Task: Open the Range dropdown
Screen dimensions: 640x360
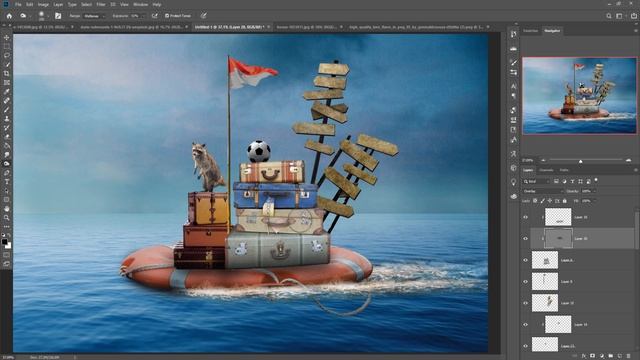Action: pos(94,16)
